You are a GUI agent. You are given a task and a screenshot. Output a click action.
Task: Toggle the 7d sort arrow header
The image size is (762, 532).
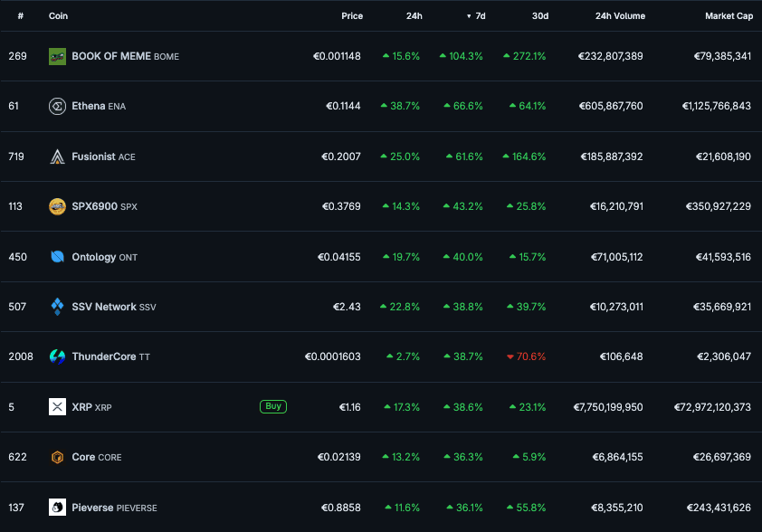pos(476,16)
